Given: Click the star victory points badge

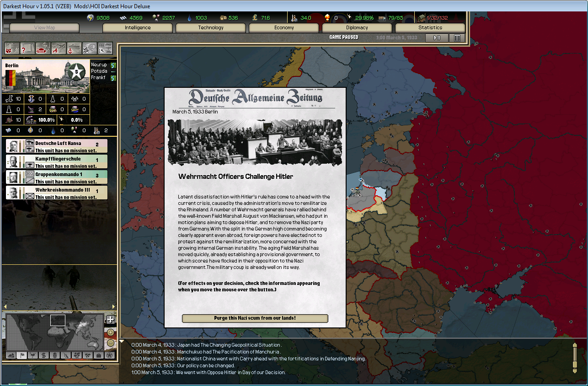Looking at the screenshot, I should tap(77, 71).
